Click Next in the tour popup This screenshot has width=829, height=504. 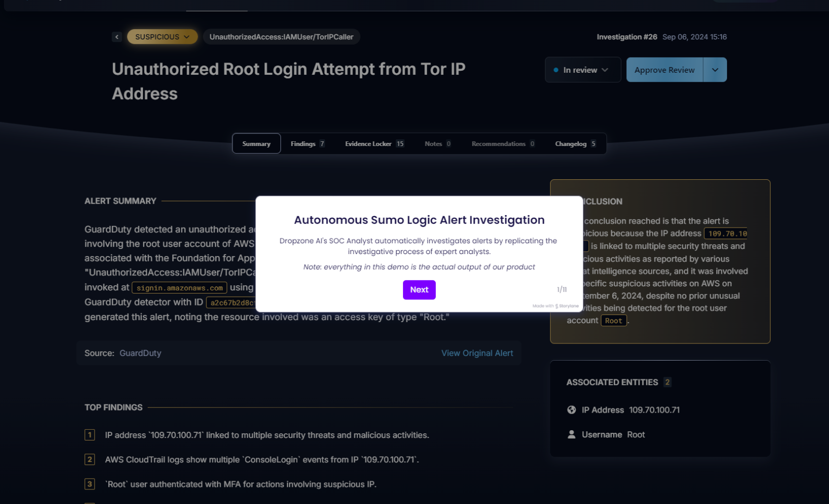(x=419, y=289)
